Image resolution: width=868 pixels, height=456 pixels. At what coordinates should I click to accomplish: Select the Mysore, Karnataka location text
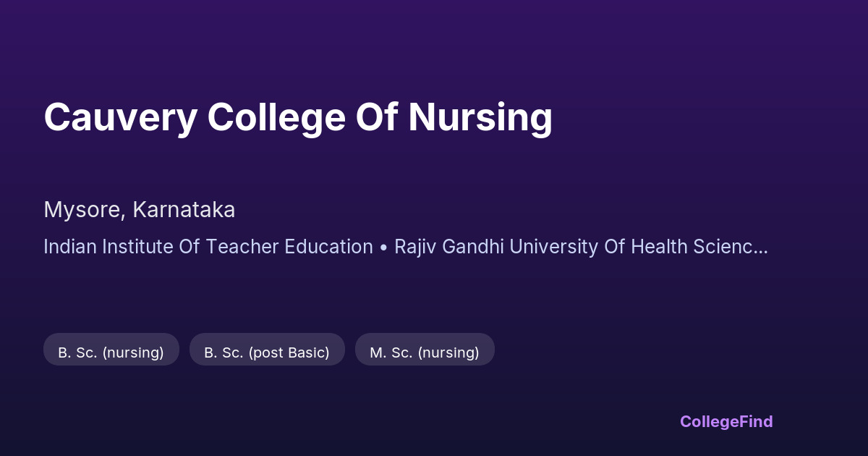(139, 210)
